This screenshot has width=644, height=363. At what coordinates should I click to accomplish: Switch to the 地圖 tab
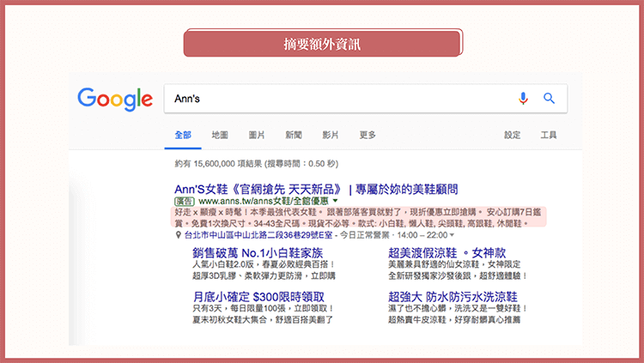click(x=220, y=135)
